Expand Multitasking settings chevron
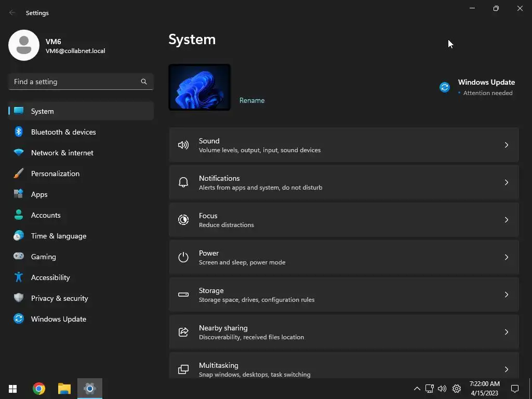 [506, 369]
